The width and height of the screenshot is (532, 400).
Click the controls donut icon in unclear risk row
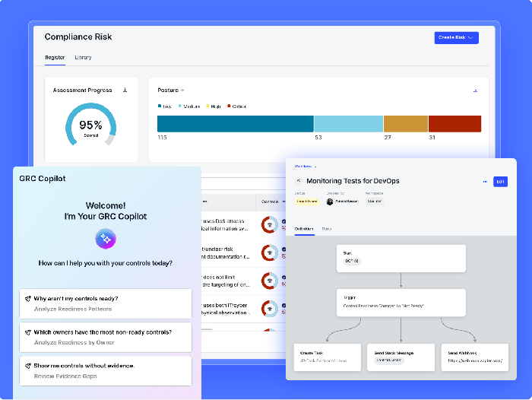coord(270,252)
